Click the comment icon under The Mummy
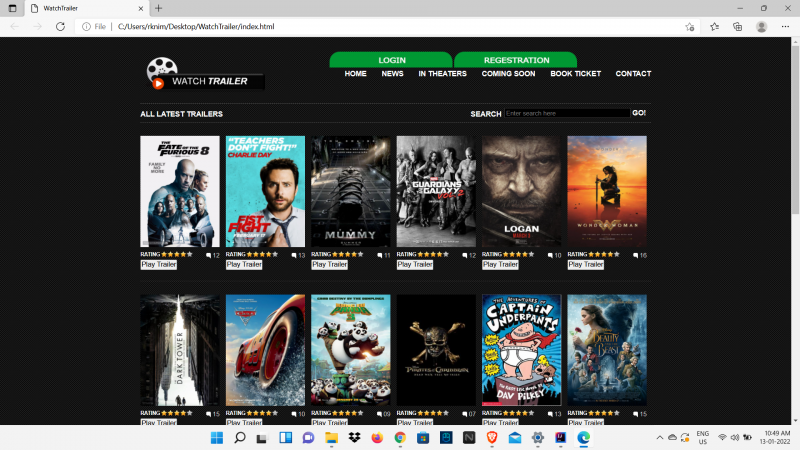The image size is (800, 450). point(380,255)
